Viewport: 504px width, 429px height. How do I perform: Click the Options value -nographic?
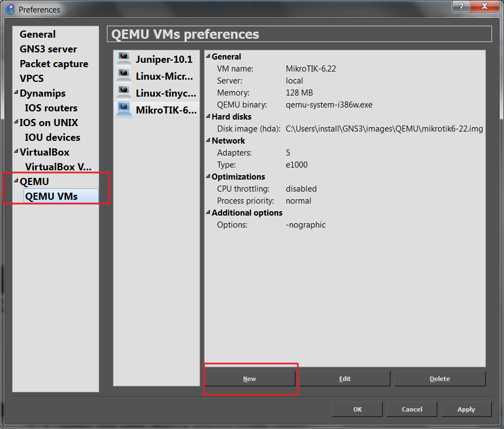[x=305, y=225]
